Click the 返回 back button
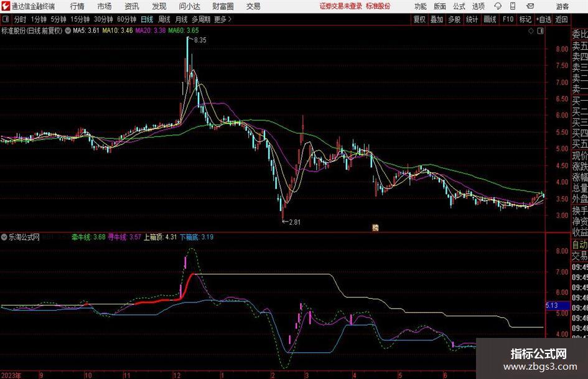 coord(562,19)
